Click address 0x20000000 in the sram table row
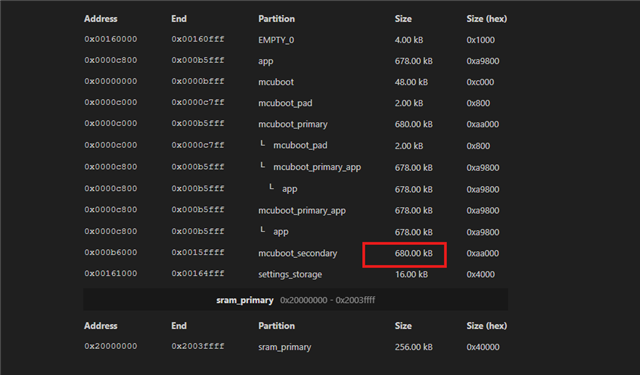640x375 pixels. pos(111,346)
